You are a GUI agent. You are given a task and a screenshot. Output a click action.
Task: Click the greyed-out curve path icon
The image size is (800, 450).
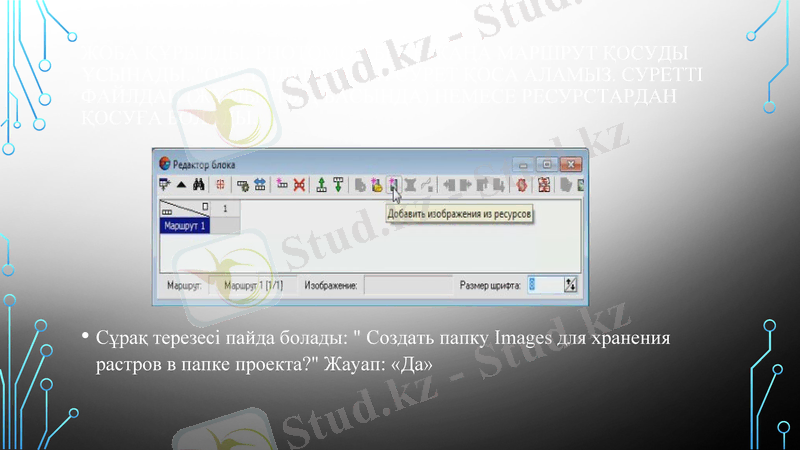(x=427, y=185)
